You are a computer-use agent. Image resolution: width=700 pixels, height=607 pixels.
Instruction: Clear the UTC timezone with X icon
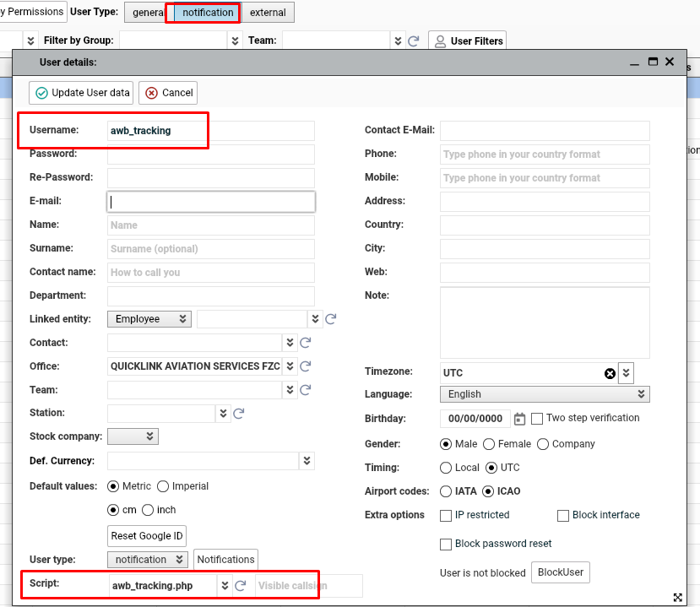click(x=610, y=373)
